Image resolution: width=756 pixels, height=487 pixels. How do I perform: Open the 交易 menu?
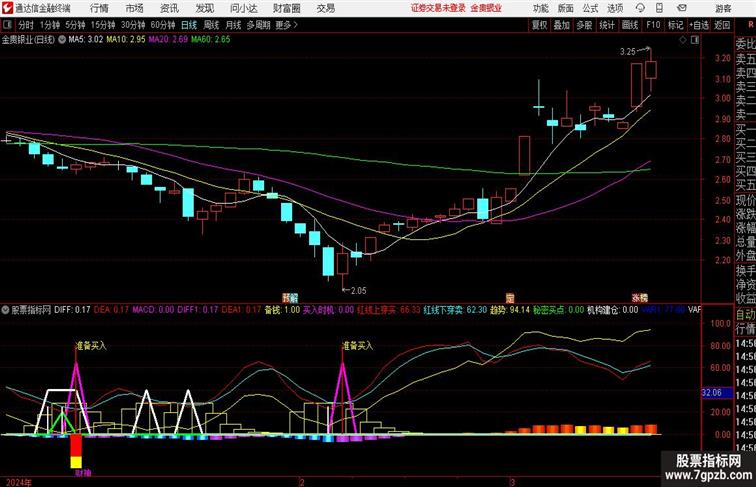[x=326, y=8]
